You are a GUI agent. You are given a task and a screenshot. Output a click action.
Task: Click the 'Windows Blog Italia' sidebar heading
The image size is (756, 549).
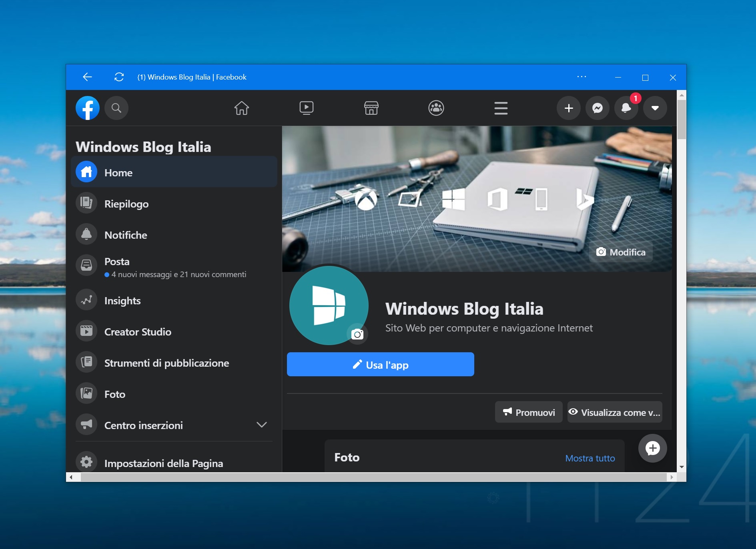coord(143,147)
